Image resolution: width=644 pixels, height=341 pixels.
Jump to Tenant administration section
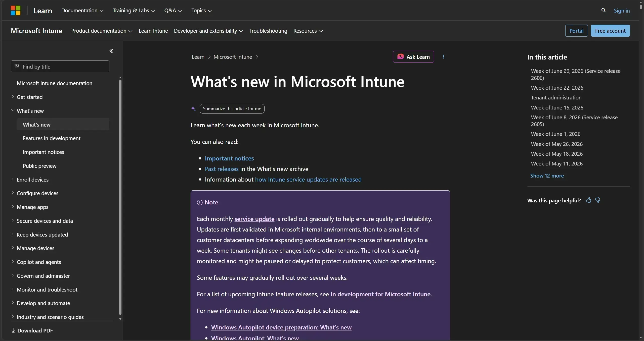[x=556, y=97]
